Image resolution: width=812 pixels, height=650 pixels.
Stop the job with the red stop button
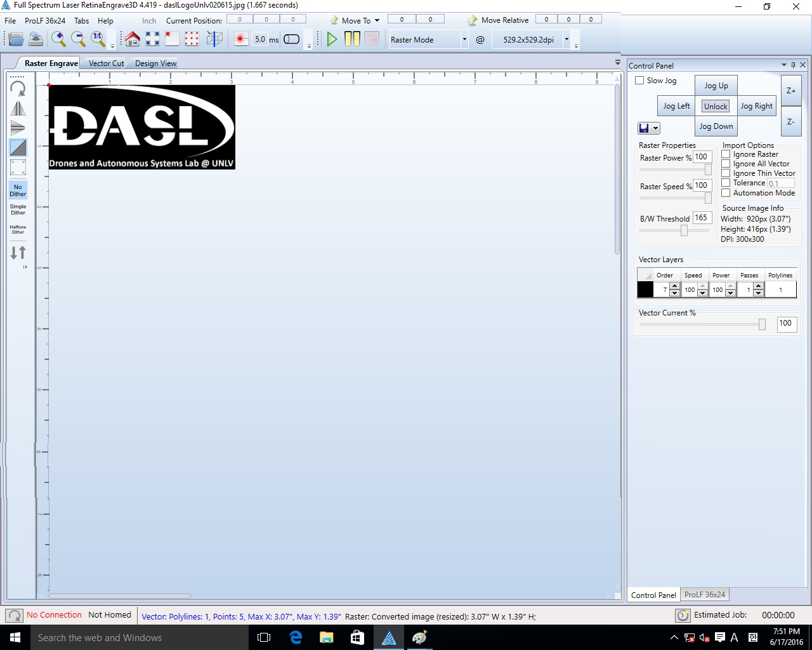(372, 39)
